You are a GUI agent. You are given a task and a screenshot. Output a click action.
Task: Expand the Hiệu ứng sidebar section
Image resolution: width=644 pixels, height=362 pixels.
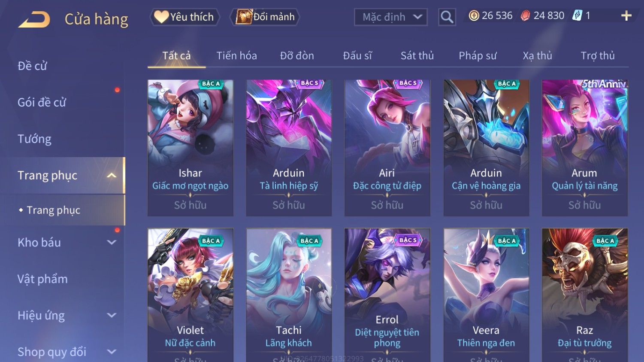click(112, 315)
